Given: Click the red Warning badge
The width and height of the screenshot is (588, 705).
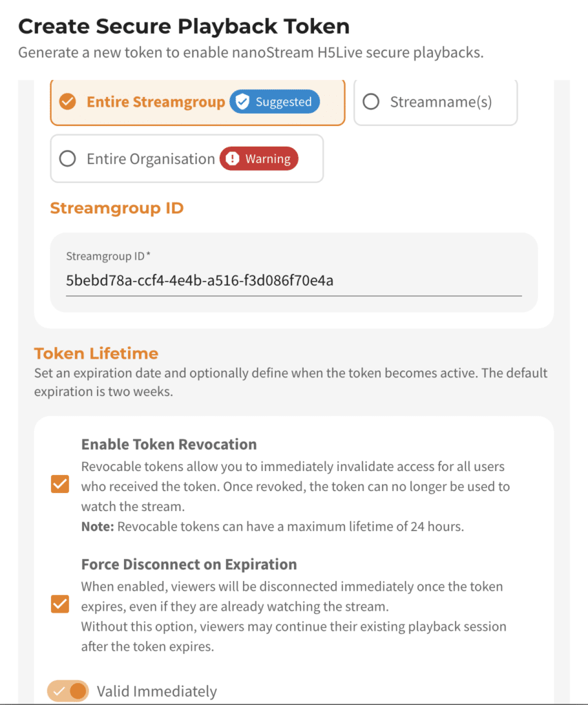Looking at the screenshot, I should click(259, 158).
